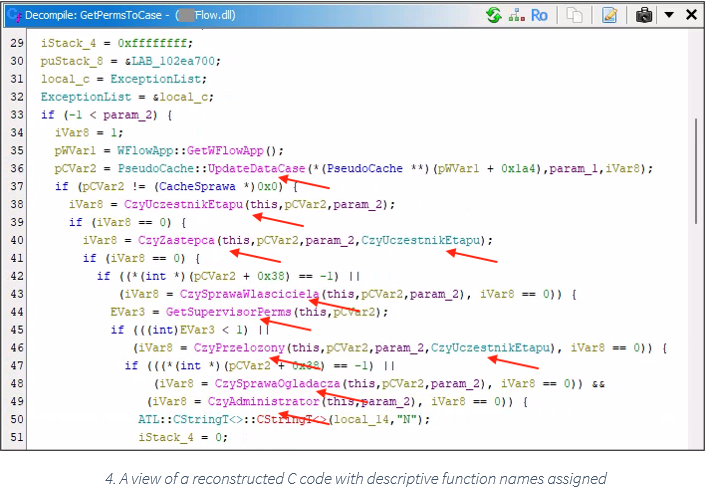Screen dimensions: 709x488
Task: Open the control flow graph icon
Action: click(517, 15)
